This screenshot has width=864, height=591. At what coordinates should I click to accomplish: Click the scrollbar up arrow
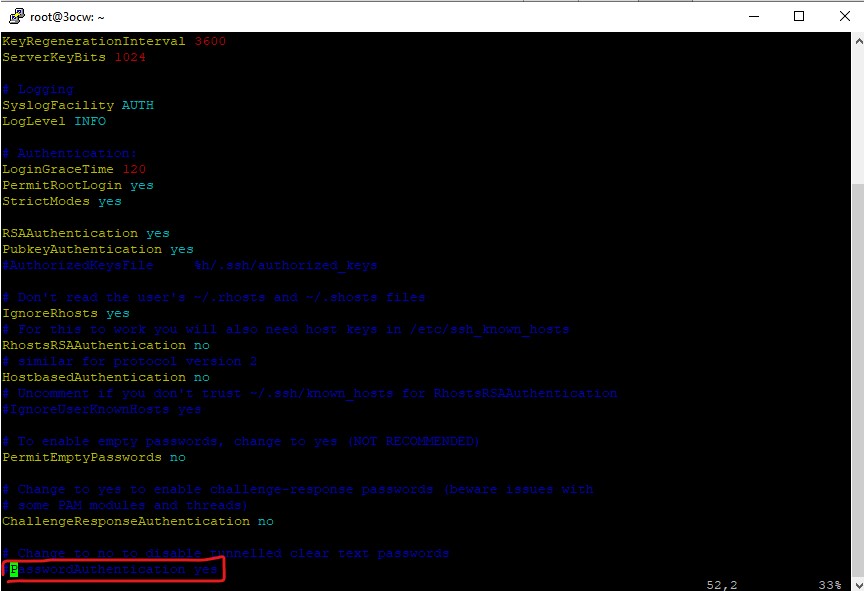point(855,39)
